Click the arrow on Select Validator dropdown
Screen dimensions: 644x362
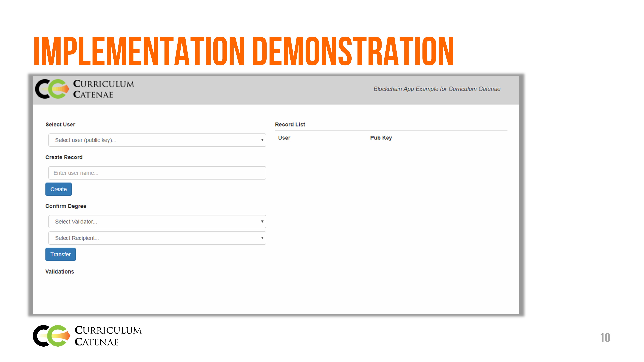[262, 222]
